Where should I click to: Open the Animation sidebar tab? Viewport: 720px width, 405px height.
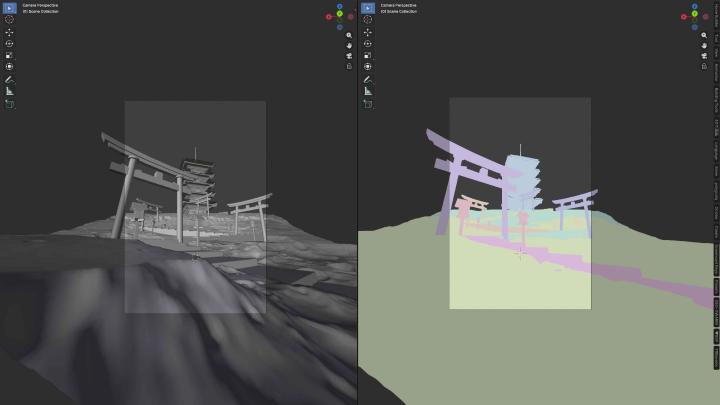(x=716, y=73)
